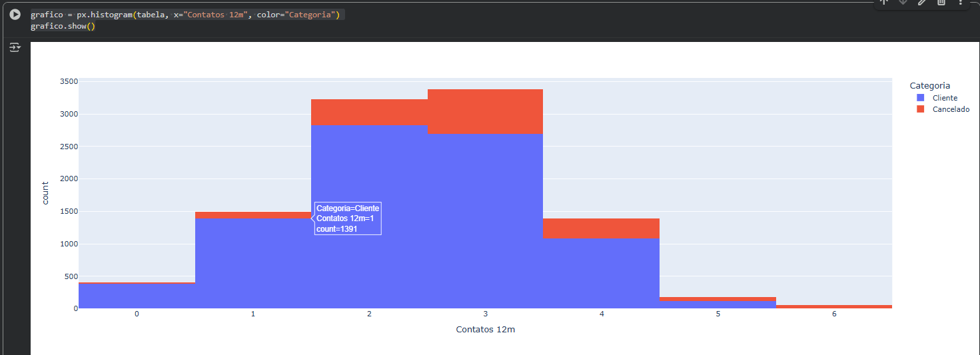Image resolution: width=980 pixels, height=355 pixels.
Task: Select the blue Cliente bar at 3
Action: click(486, 221)
